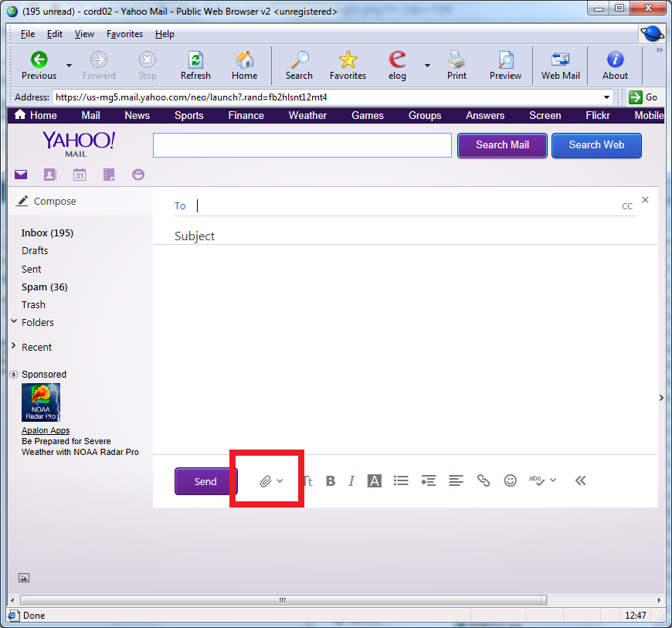Click the elog toolbar icon
Screen dimensions: 672x628
click(x=397, y=65)
